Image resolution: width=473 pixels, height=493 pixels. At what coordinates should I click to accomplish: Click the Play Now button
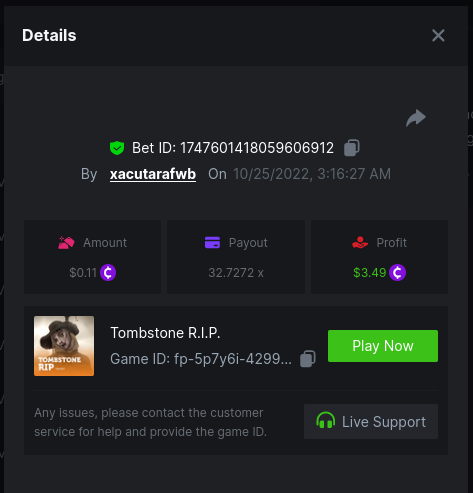383,346
